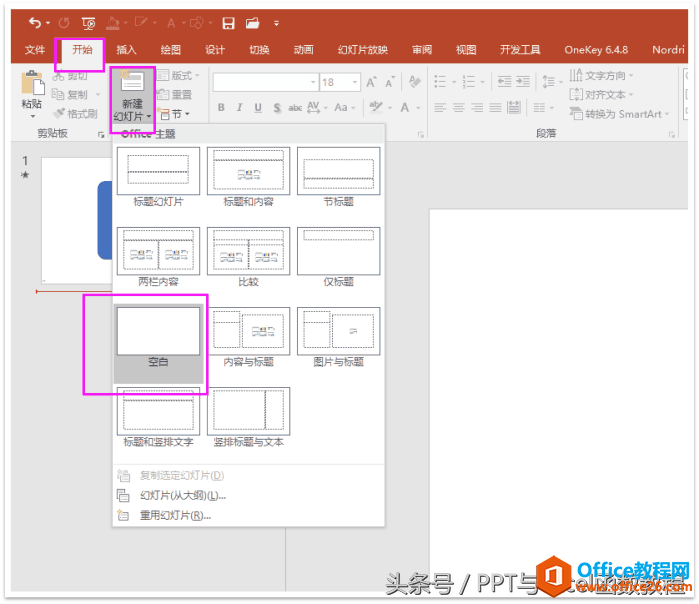Toggle Bold formatting

click(221, 108)
